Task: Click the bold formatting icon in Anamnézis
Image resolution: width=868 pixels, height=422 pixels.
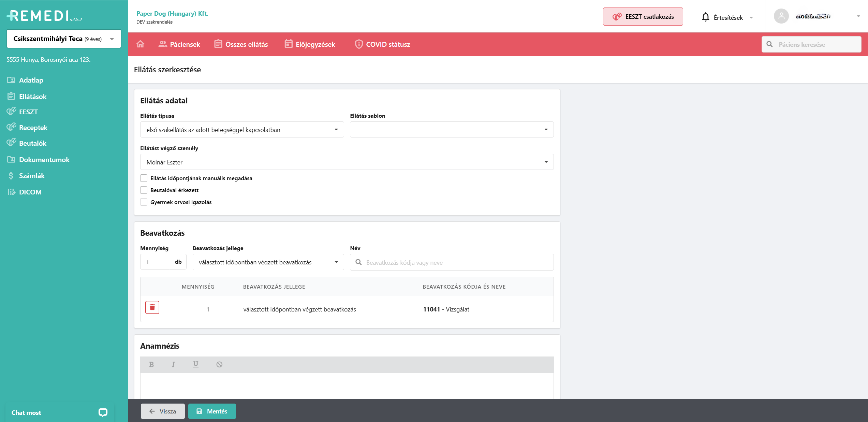Action: click(151, 364)
